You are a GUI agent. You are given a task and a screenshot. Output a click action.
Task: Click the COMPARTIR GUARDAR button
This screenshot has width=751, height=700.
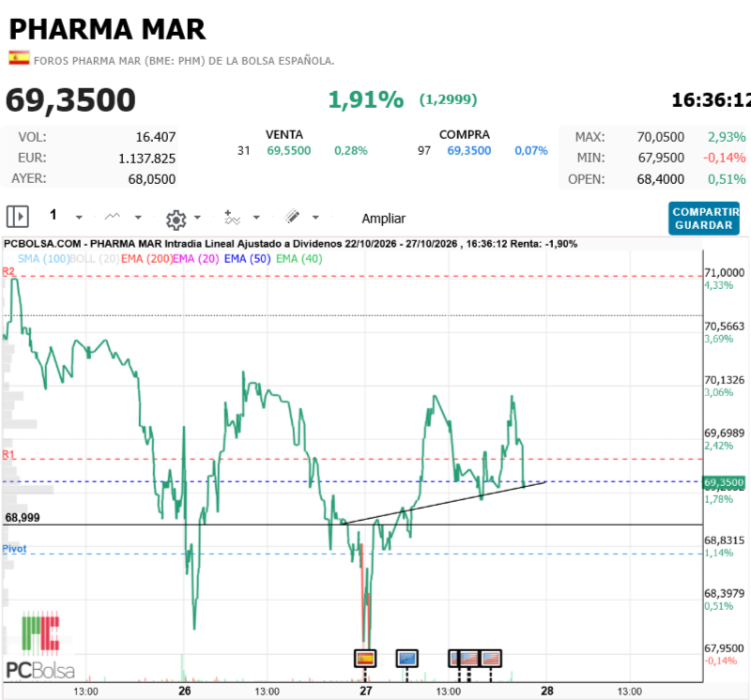(x=704, y=219)
